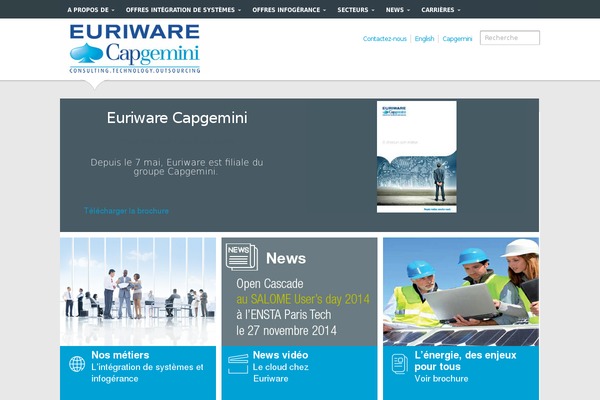Open the business meeting photo tile
Viewport: 600px width, 400px height.
click(x=138, y=291)
